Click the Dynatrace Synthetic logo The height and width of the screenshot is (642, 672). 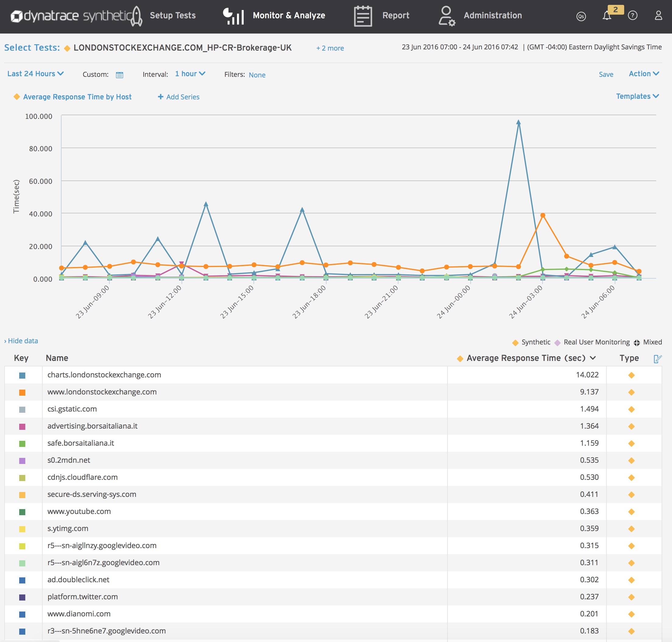coord(71,16)
